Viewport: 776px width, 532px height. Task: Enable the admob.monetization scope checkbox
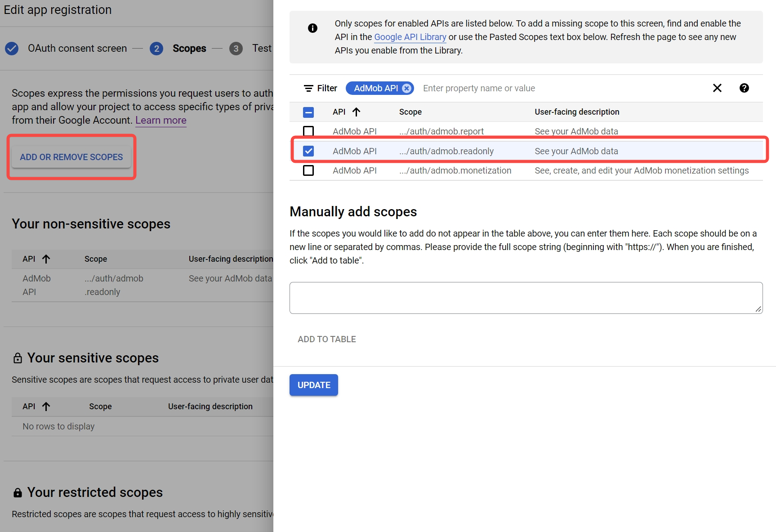pos(308,170)
